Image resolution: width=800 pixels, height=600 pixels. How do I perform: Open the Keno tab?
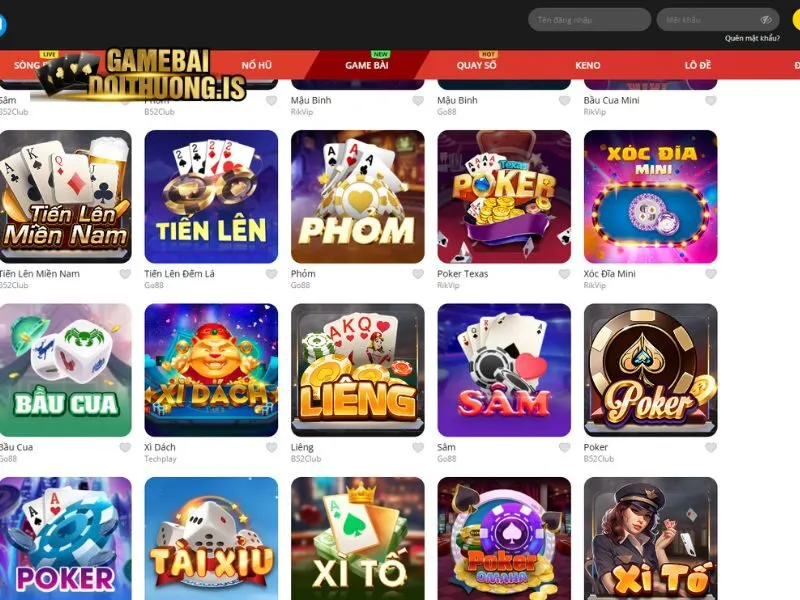[x=588, y=65]
